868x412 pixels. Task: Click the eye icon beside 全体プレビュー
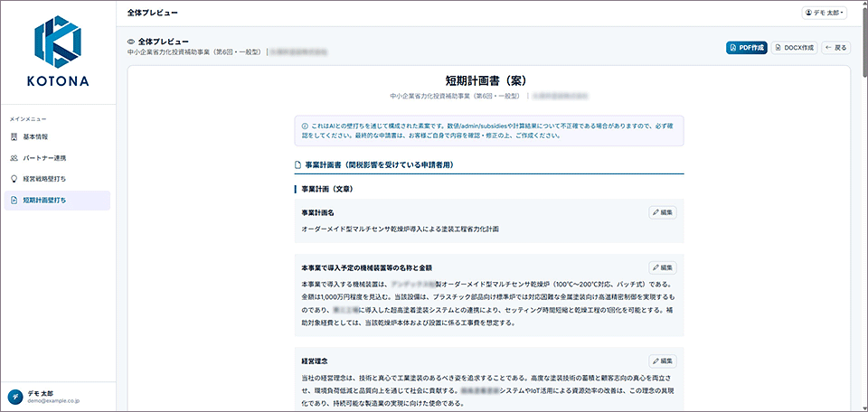pos(131,42)
